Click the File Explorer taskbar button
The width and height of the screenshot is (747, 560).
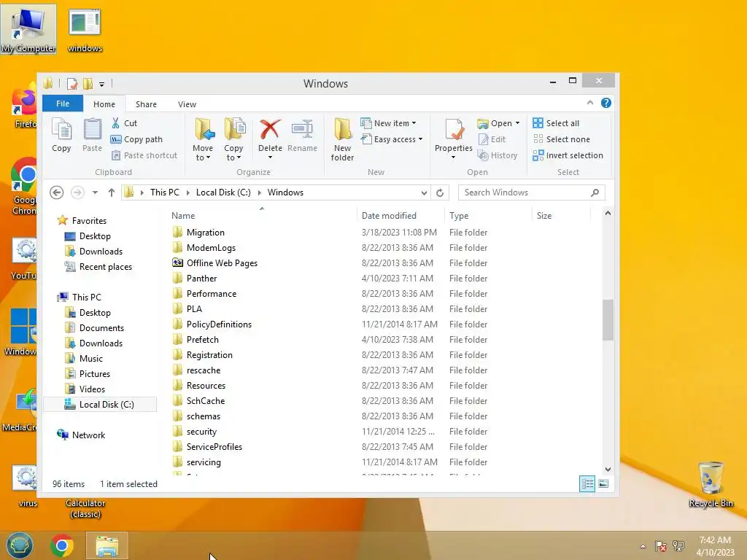(107, 545)
